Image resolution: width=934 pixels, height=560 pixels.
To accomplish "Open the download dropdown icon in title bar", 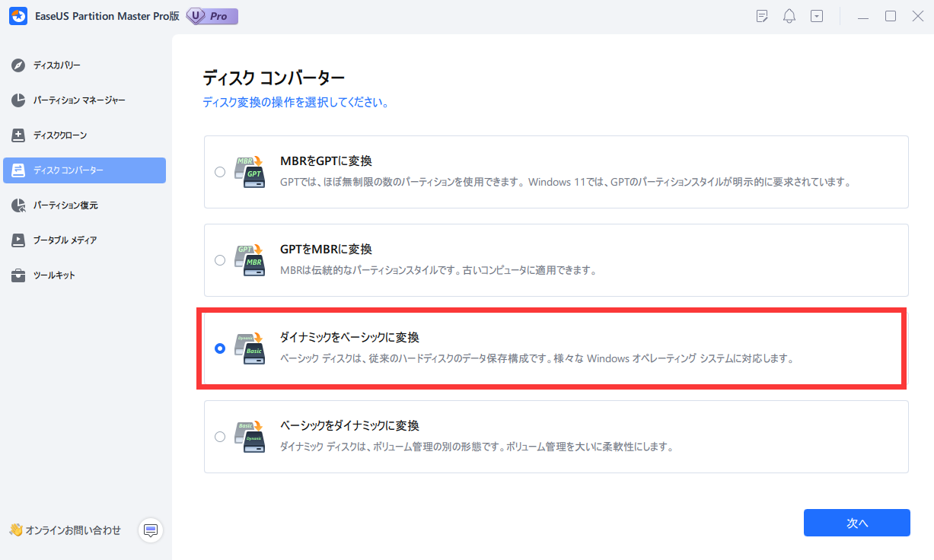I will point(816,16).
